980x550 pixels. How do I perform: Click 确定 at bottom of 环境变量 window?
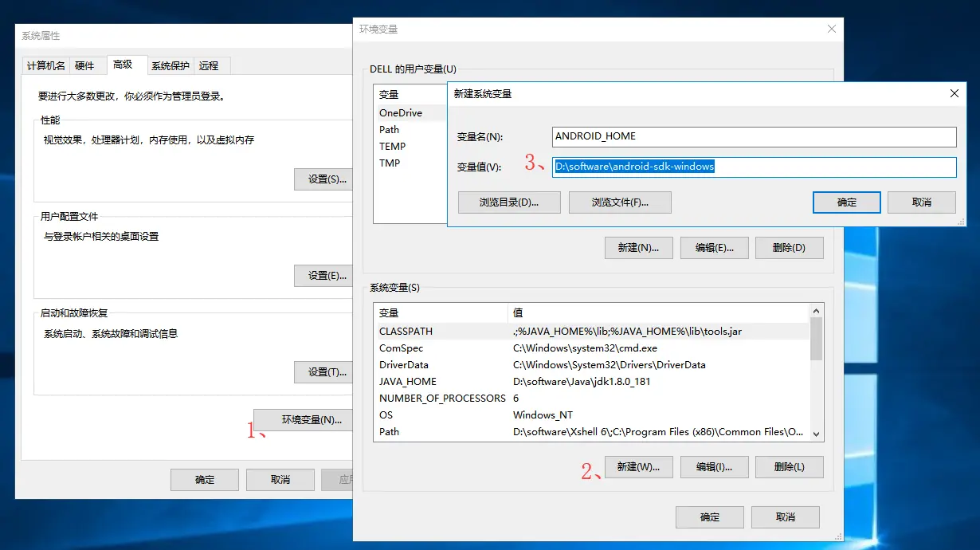coord(710,517)
